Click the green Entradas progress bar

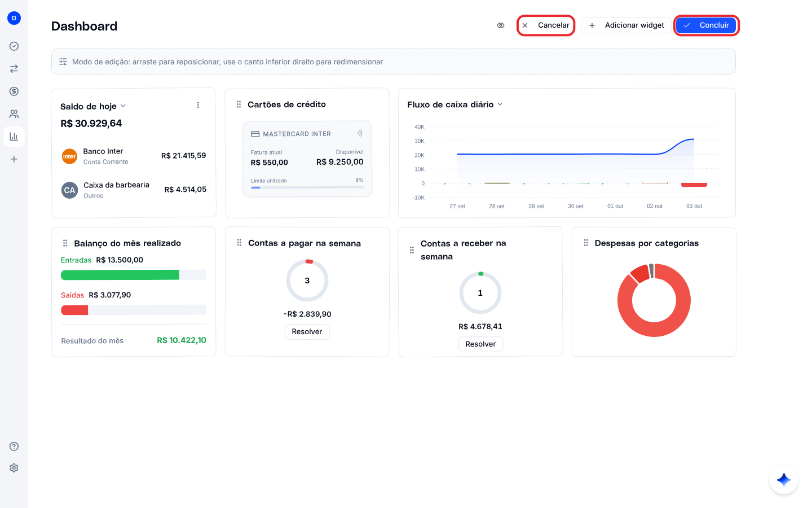tap(134, 275)
